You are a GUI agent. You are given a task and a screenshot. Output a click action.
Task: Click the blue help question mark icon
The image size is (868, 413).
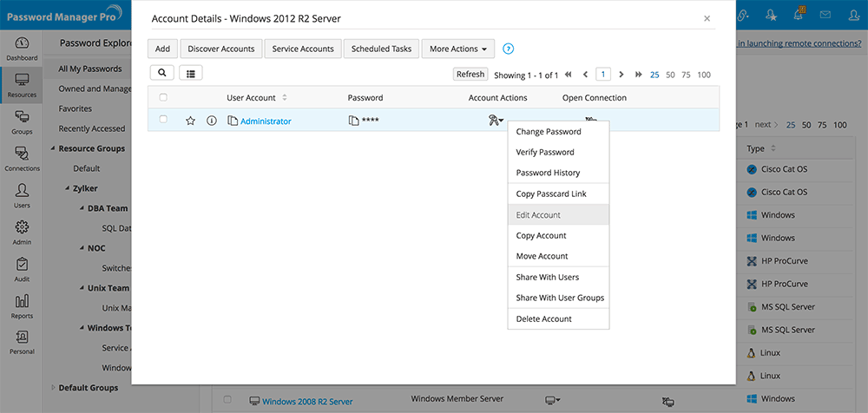tap(508, 49)
